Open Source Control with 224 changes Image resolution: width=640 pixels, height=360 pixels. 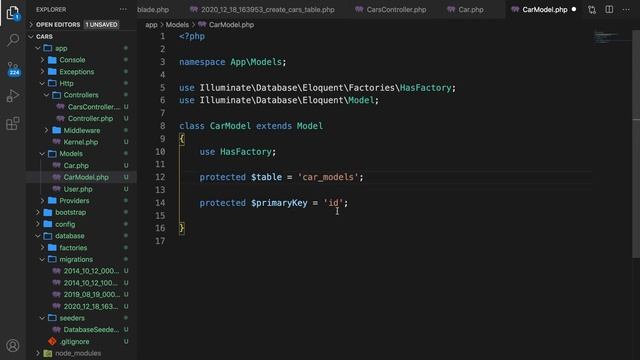13,68
